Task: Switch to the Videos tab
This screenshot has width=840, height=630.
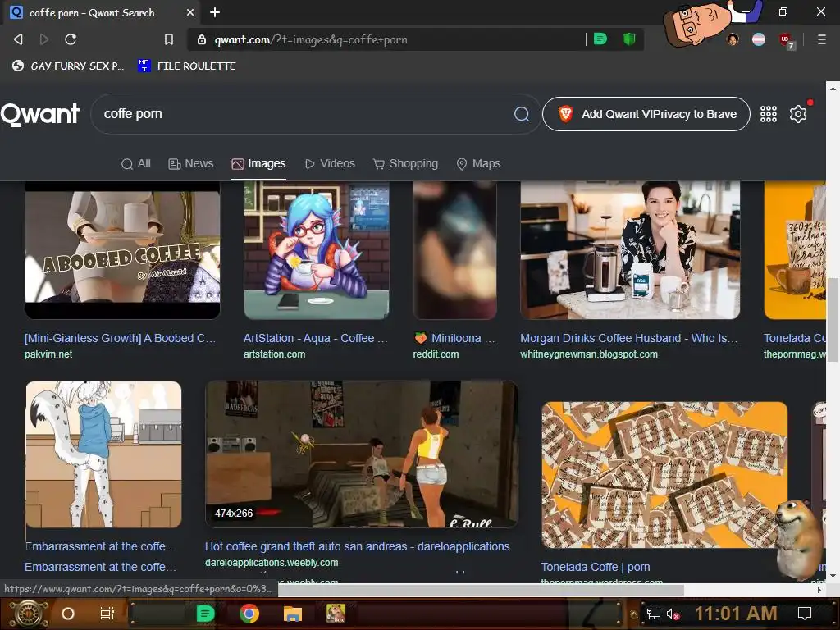Action: point(330,164)
